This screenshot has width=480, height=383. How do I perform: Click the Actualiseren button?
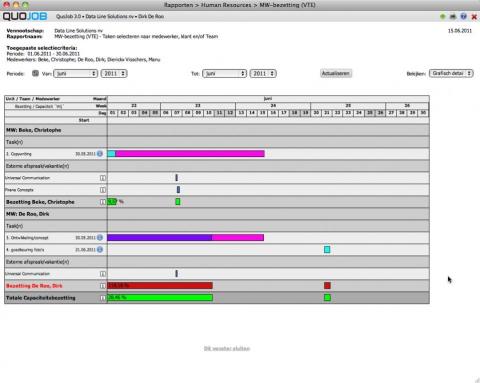pos(336,73)
